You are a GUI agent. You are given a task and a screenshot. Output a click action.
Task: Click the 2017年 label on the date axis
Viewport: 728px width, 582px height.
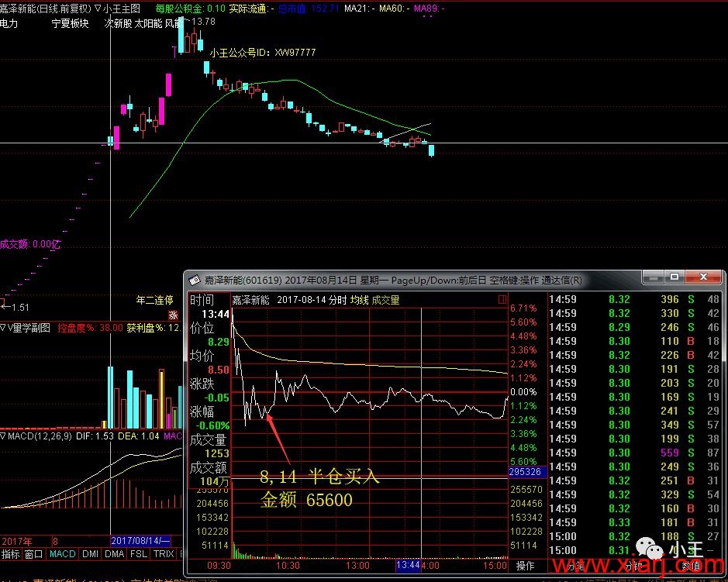click(x=17, y=542)
